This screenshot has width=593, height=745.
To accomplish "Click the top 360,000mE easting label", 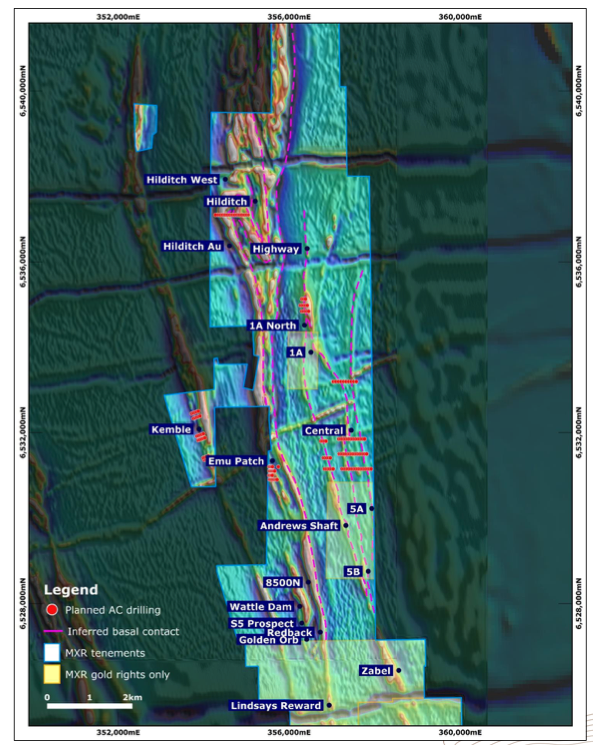I will [460, 17].
